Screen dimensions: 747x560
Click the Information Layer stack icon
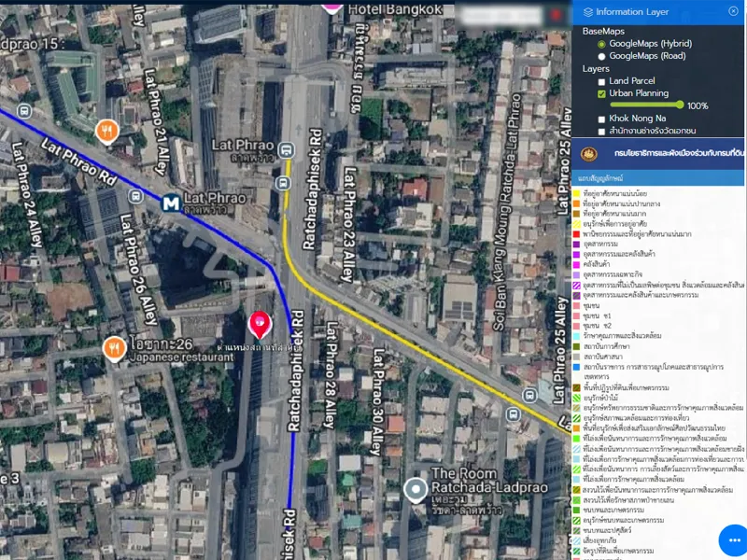[x=587, y=11]
